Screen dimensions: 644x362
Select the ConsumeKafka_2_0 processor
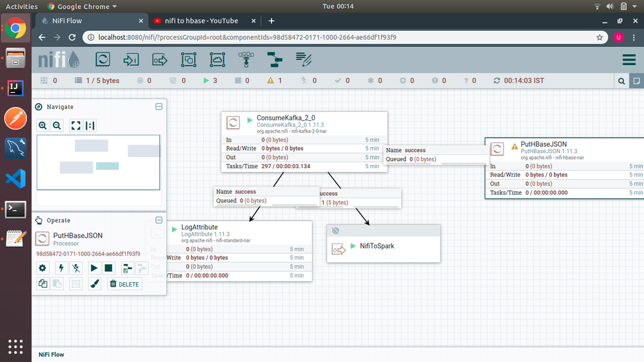click(304, 142)
